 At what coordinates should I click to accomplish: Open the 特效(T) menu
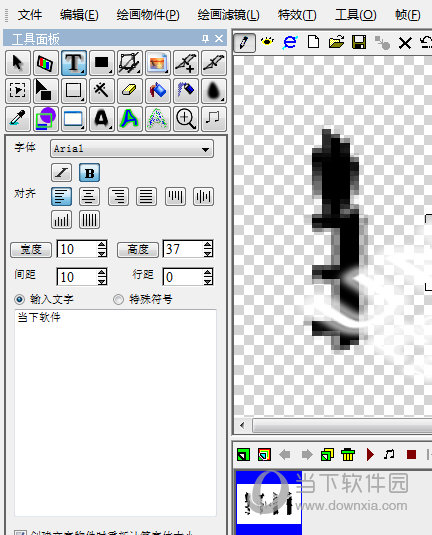point(297,15)
